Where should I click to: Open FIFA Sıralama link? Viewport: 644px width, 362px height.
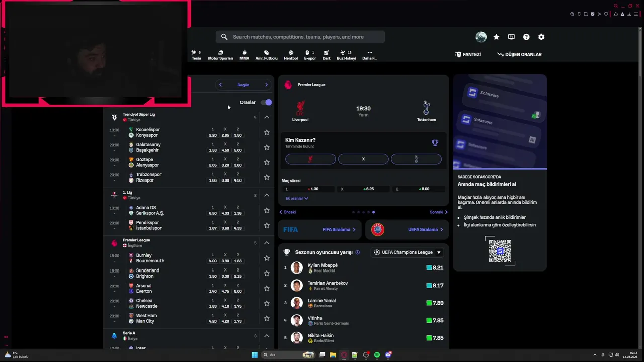(x=319, y=229)
